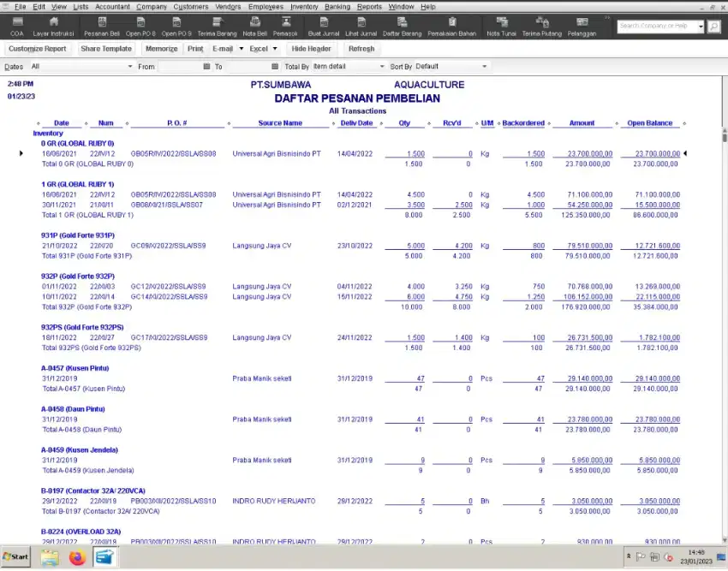Click the Pesanan Beli toolbar icon
The height and width of the screenshot is (571, 728).
point(102,27)
